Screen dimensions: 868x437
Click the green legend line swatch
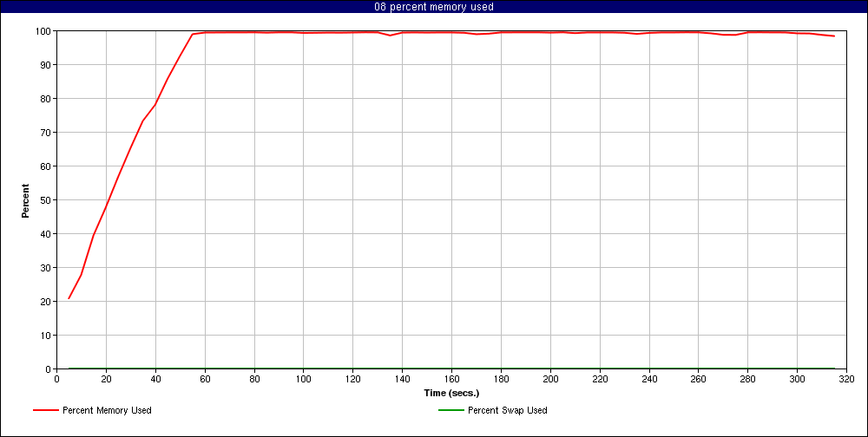(x=450, y=410)
